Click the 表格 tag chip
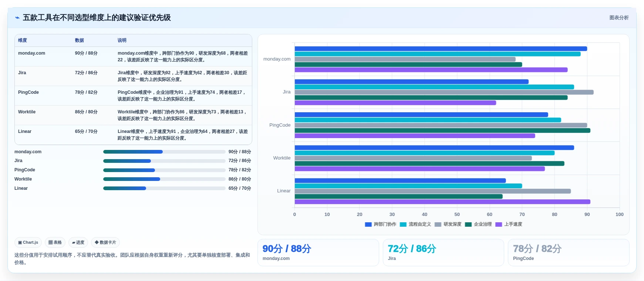The width and height of the screenshot is (644, 281). click(55, 243)
